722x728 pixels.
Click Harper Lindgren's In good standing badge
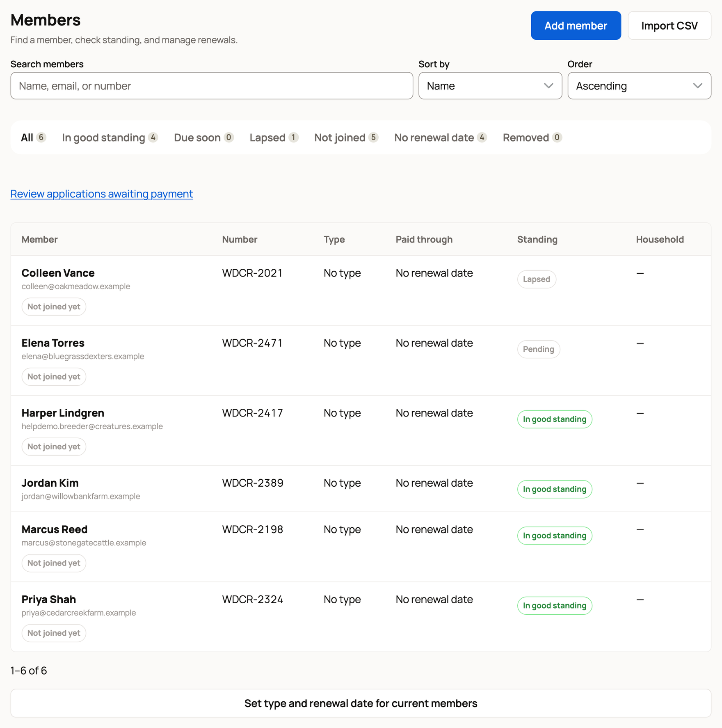555,419
